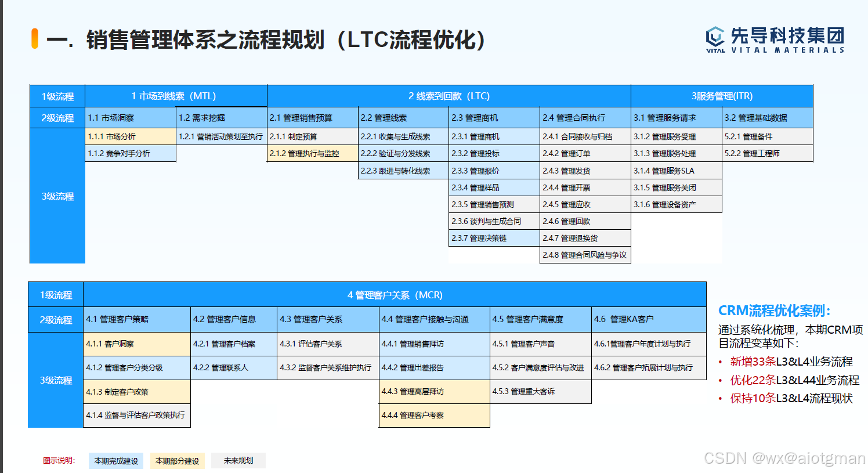Click 2.3.3 管理报价 cell
Image resolution: width=868 pixels, height=473 pixels.
(x=495, y=171)
